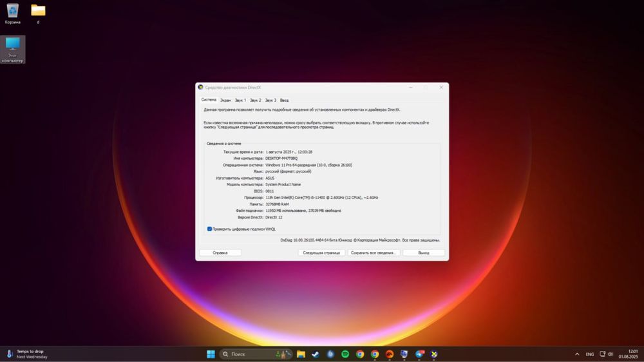The width and height of the screenshot is (644, 362).
Task: Click the language value "русский (формат: русский)"
Action: [289, 171]
